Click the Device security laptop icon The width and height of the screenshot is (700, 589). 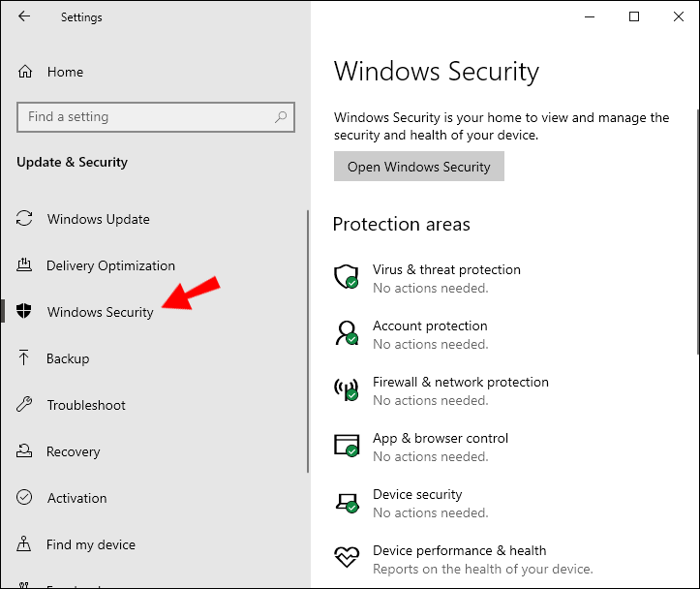tap(347, 502)
